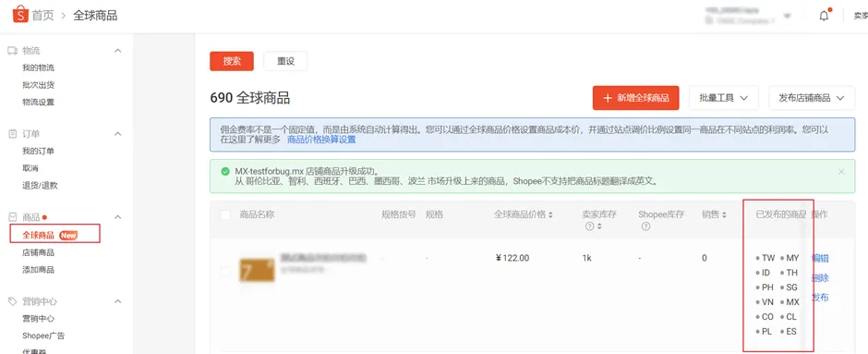Click the orange 搜索 button
The height and width of the screenshot is (354, 868).
click(x=232, y=62)
